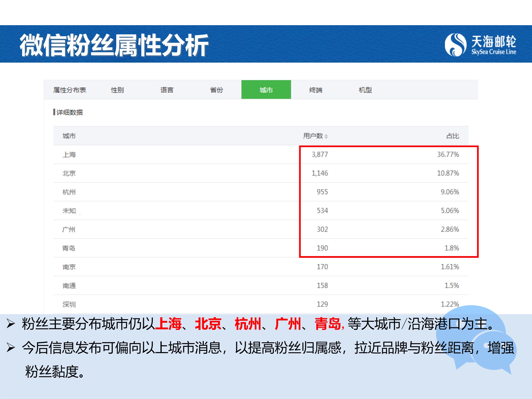
Task: Switch to the 性别 tab
Action: coord(117,90)
